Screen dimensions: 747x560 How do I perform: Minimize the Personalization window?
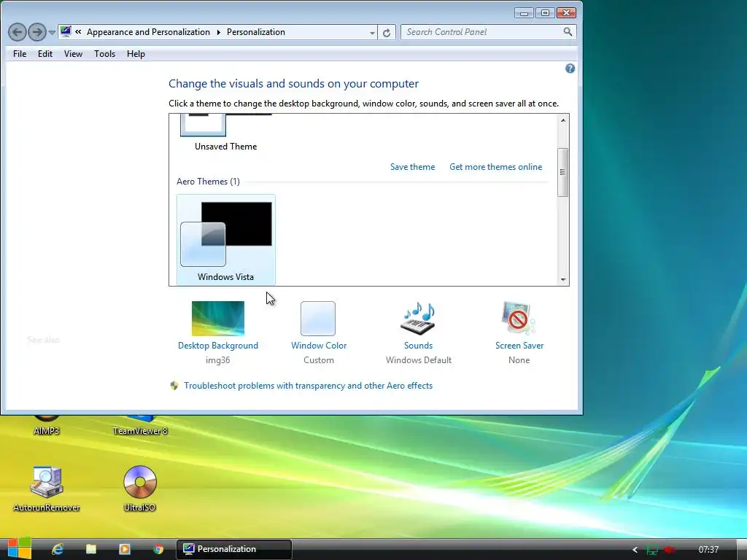coord(524,13)
